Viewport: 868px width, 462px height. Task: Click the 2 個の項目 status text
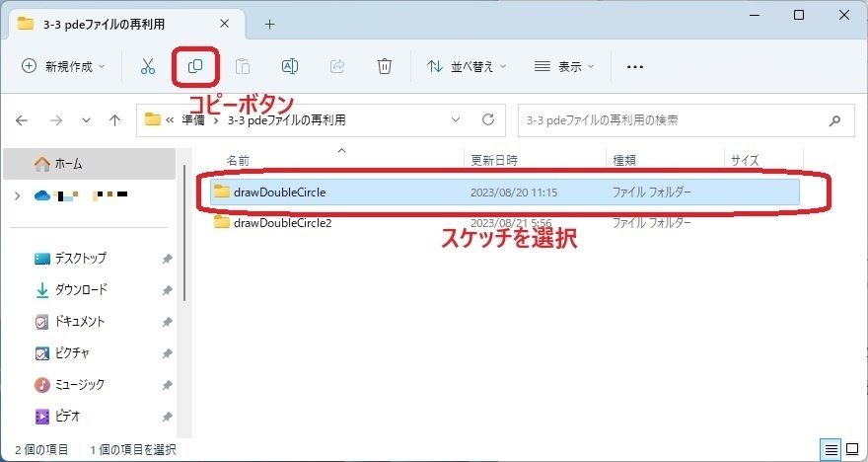click(41, 449)
